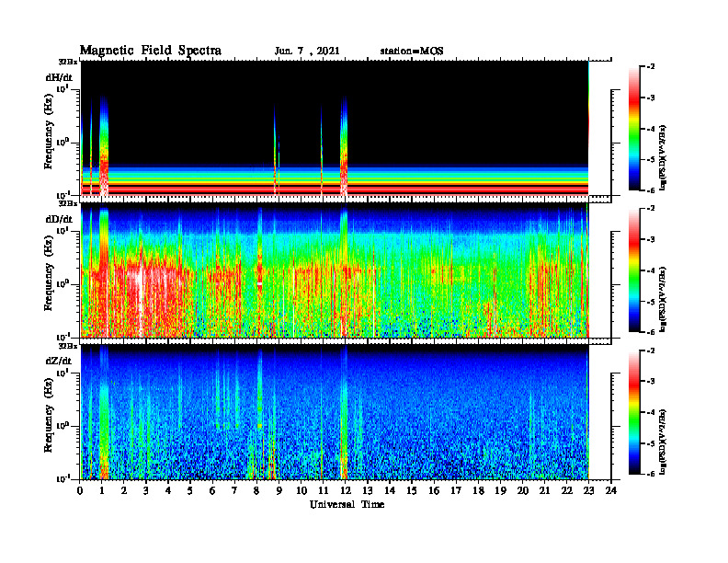Click hour "18" on the time axis
This screenshot has width=728, height=563.
coord(478,490)
